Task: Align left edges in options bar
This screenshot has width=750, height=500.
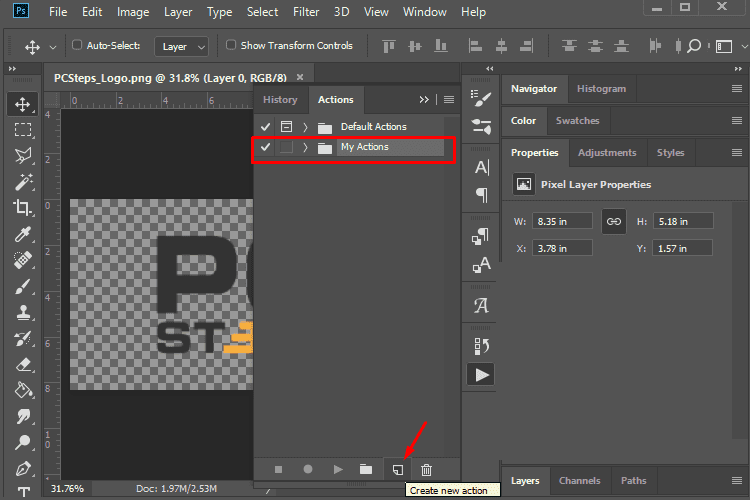Action: tap(475, 46)
